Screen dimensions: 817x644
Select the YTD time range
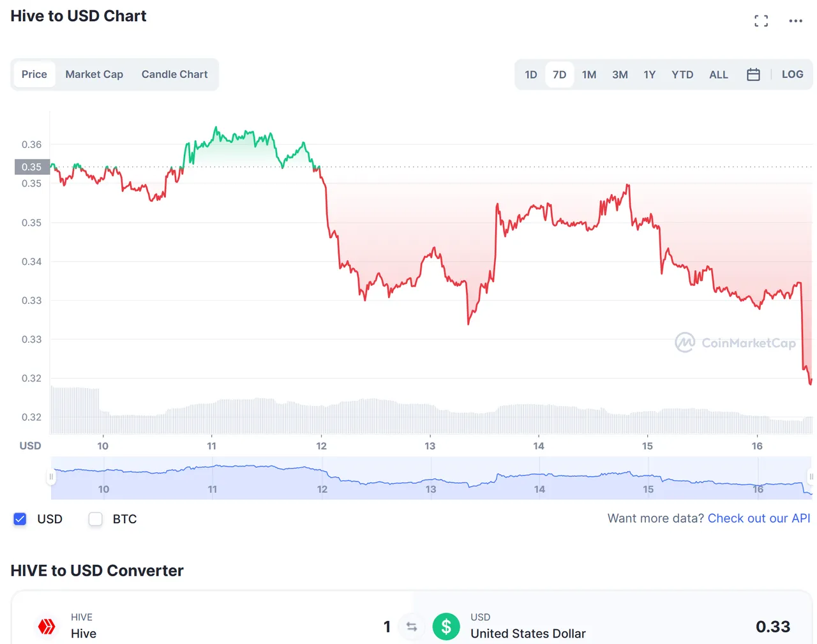682,75
